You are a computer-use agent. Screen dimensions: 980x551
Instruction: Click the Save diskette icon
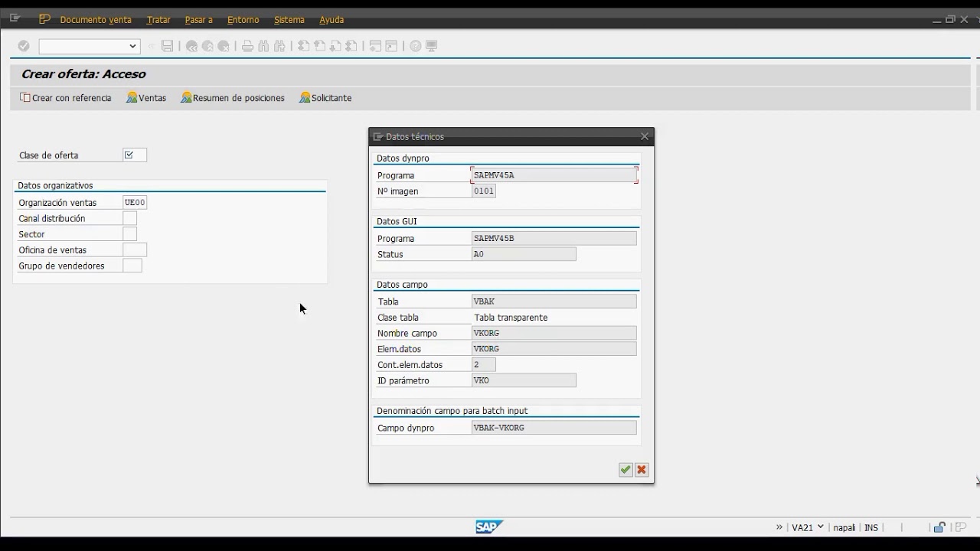click(168, 46)
